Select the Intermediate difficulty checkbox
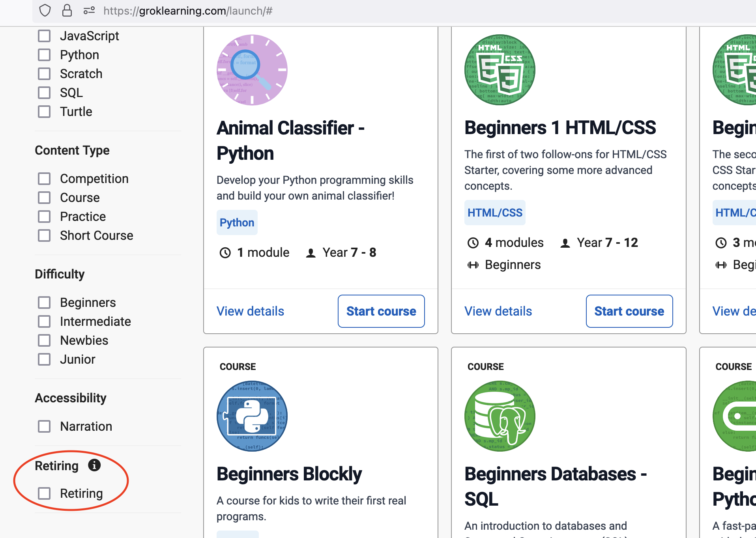The height and width of the screenshot is (538, 756). click(x=44, y=321)
